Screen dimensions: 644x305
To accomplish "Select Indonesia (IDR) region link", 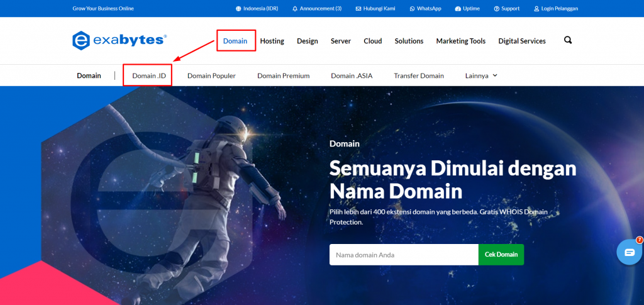I will (261, 9).
